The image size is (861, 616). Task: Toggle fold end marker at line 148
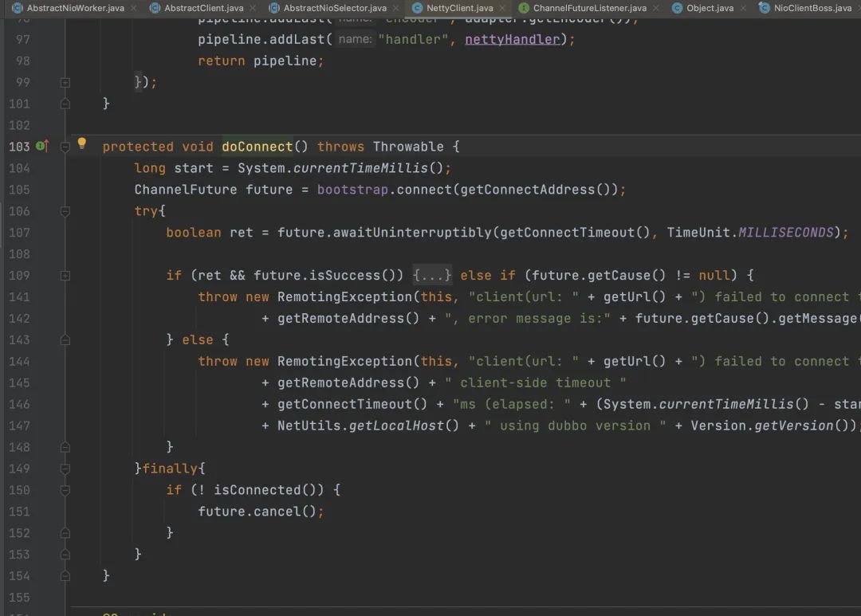coord(65,447)
